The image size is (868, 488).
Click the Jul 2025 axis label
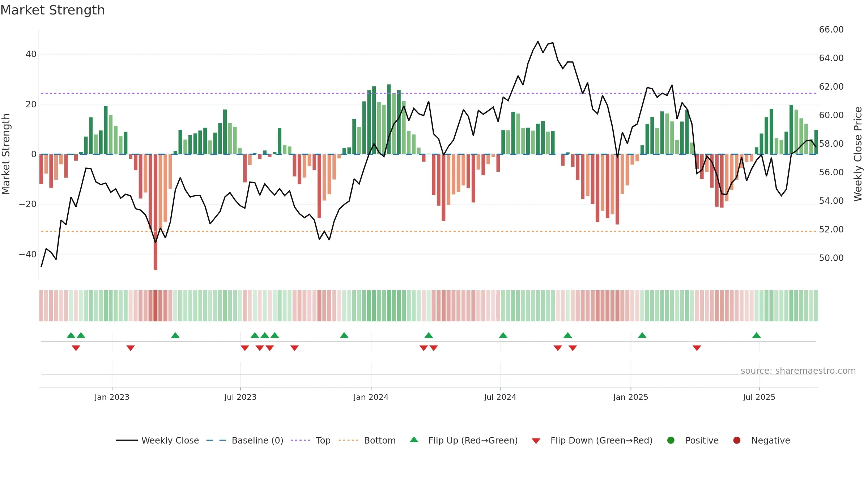(759, 397)
